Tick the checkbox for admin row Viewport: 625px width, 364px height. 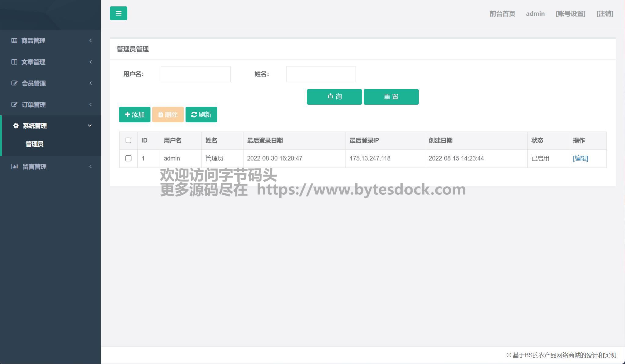point(128,158)
